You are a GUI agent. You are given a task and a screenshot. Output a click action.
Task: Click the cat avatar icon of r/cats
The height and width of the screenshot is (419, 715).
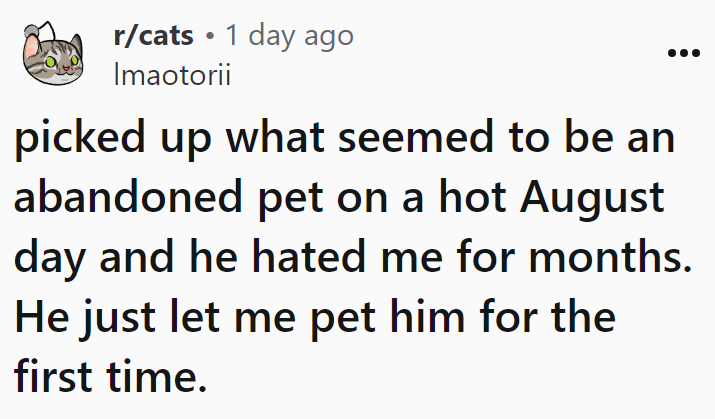click(x=51, y=55)
